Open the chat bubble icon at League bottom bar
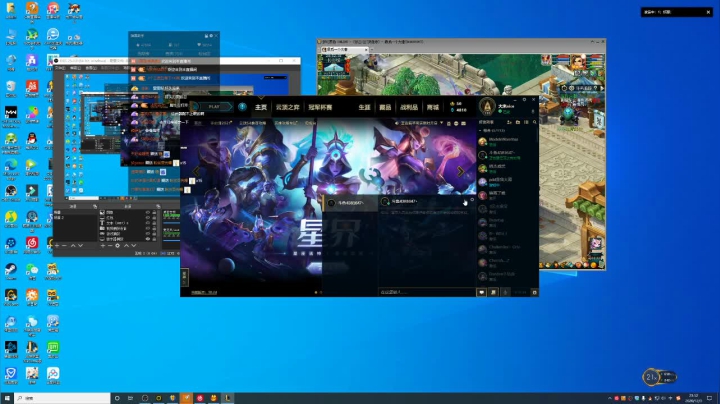This screenshot has width=720, height=404. click(x=481, y=292)
